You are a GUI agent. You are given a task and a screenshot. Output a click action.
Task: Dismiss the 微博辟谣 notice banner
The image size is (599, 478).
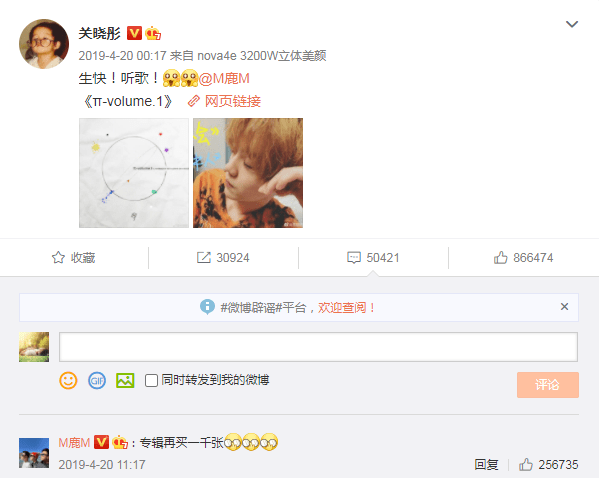click(564, 306)
